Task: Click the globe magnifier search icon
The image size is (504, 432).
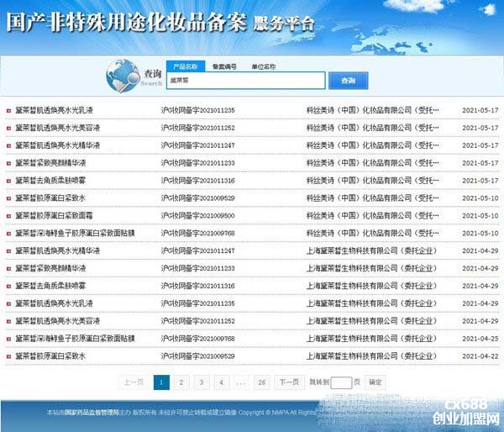Action: coord(122,76)
